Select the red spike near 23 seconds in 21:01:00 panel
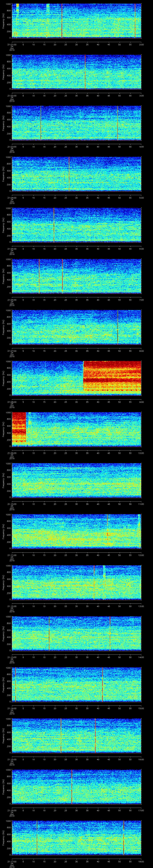 (x=62, y=21)
